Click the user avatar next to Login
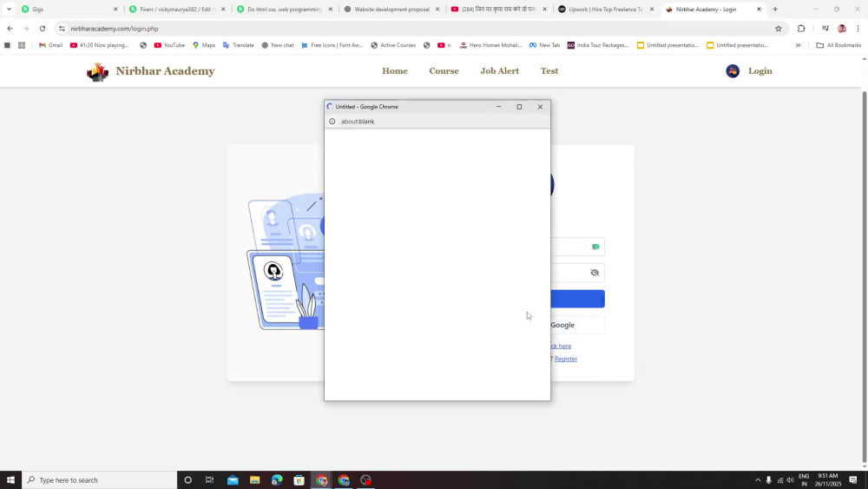This screenshot has height=489, width=868. pos(733,71)
